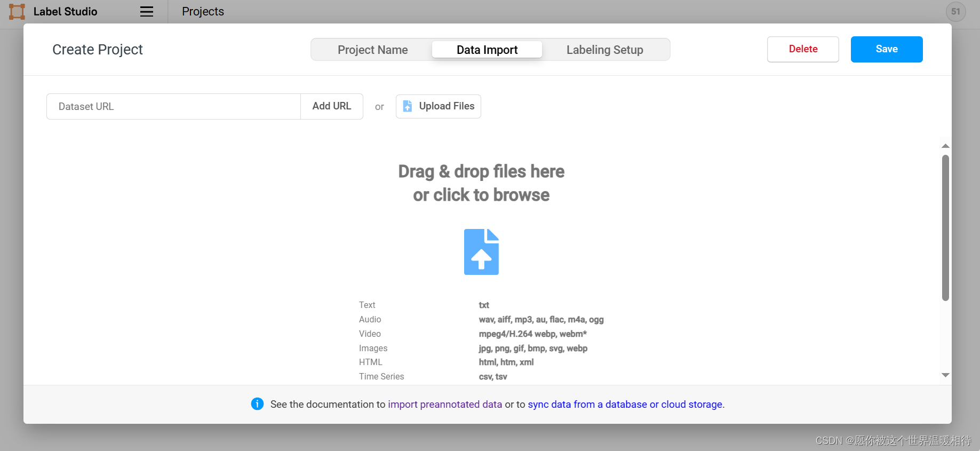Open the import preannotated data link

pos(445,405)
